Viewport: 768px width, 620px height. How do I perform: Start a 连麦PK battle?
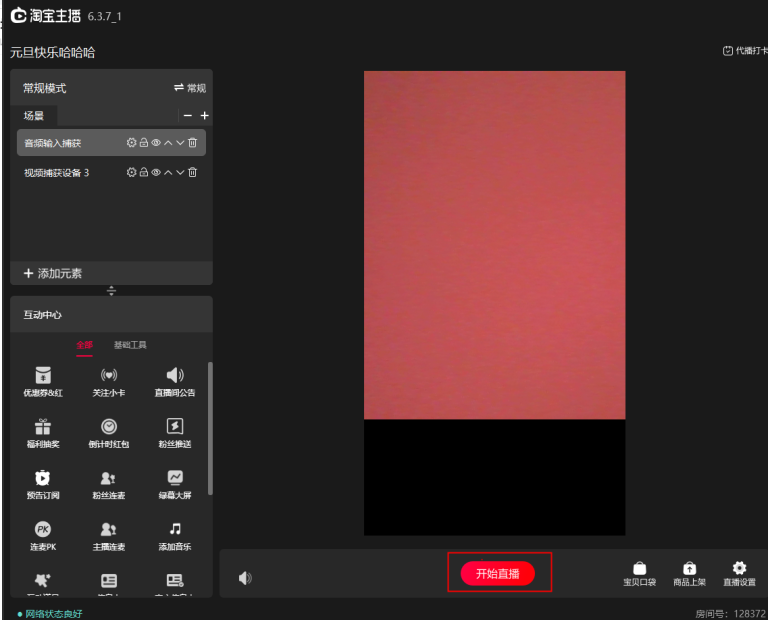(x=43, y=536)
